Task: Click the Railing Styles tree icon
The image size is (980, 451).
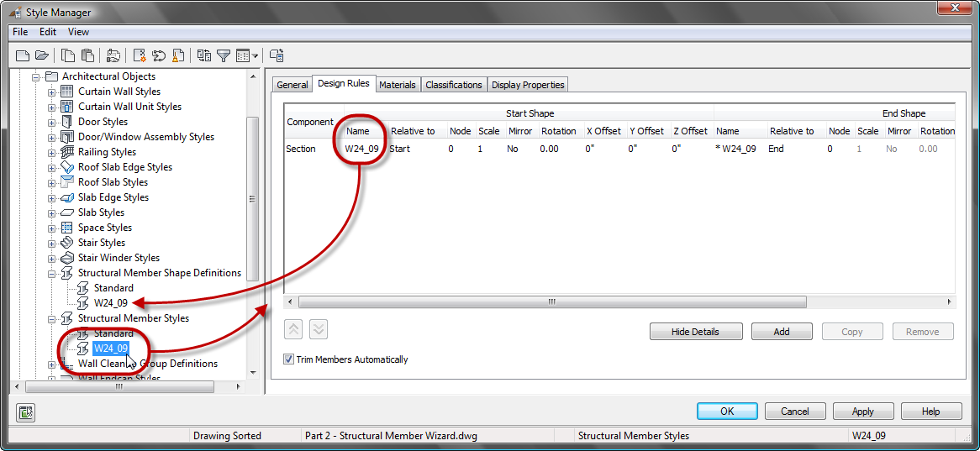Action: pos(67,152)
